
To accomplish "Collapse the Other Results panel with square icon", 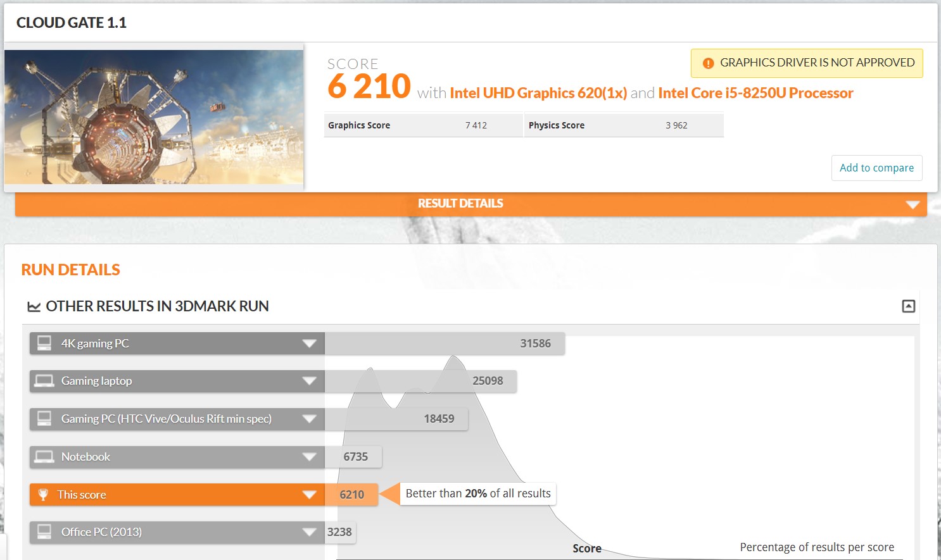I will (x=908, y=306).
